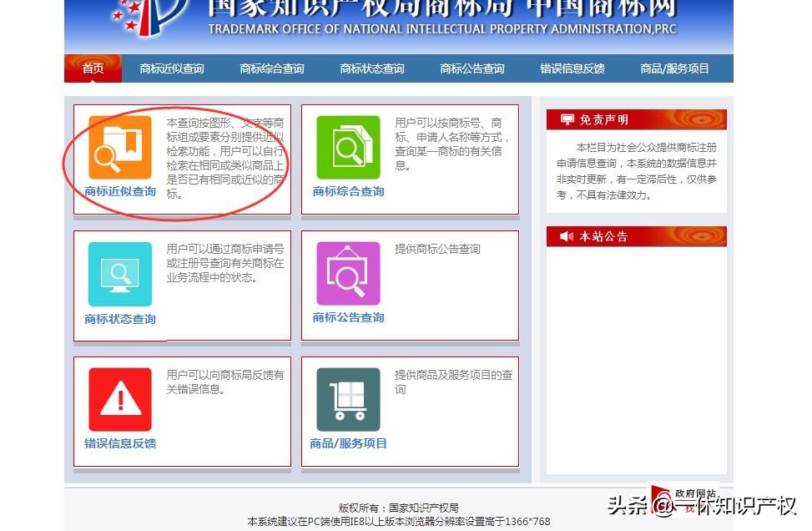This screenshot has width=812, height=531.
Task: Open the 商标状态查询 menu item
Action: coord(371,68)
